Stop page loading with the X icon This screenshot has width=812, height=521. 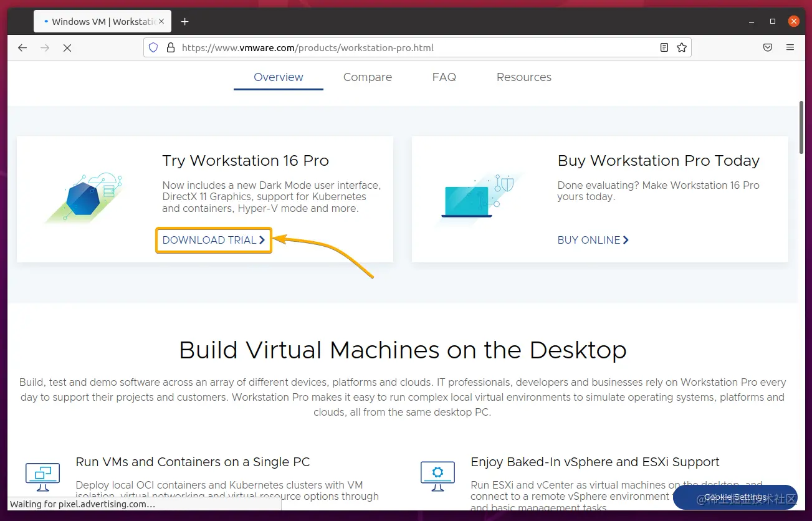pyautogui.click(x=67, y=47)
